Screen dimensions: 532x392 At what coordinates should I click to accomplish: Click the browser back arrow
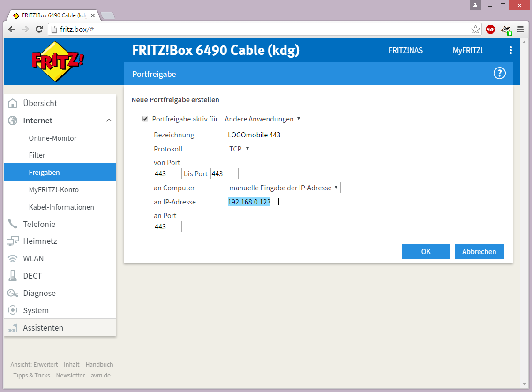point(12,30)
